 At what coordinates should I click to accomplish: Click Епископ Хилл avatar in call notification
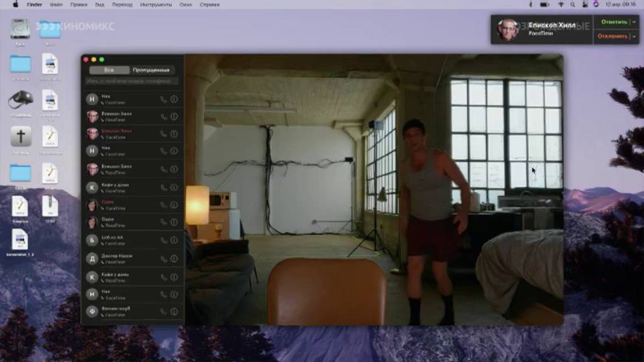point(508,30)
